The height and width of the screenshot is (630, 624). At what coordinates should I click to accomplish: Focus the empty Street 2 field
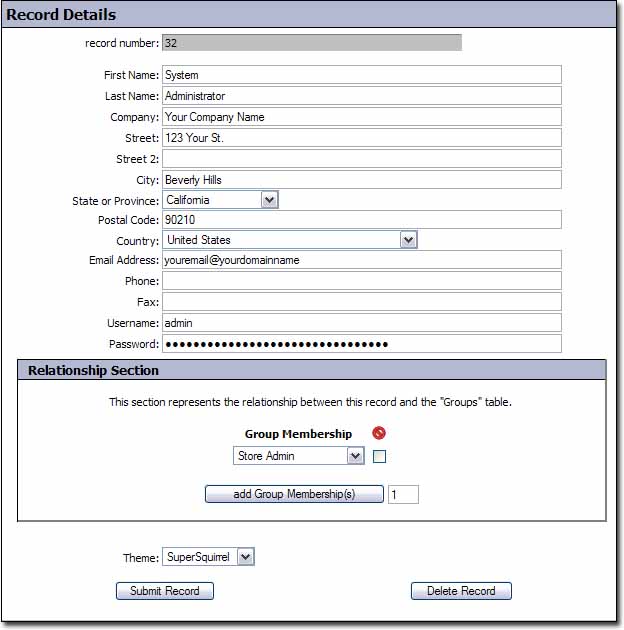(x=361, y=159)
